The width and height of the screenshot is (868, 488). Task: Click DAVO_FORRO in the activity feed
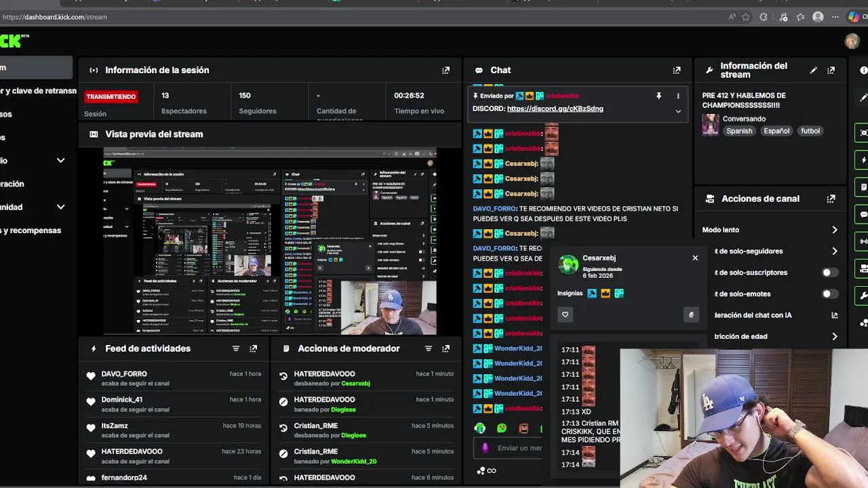click(124, 373)
